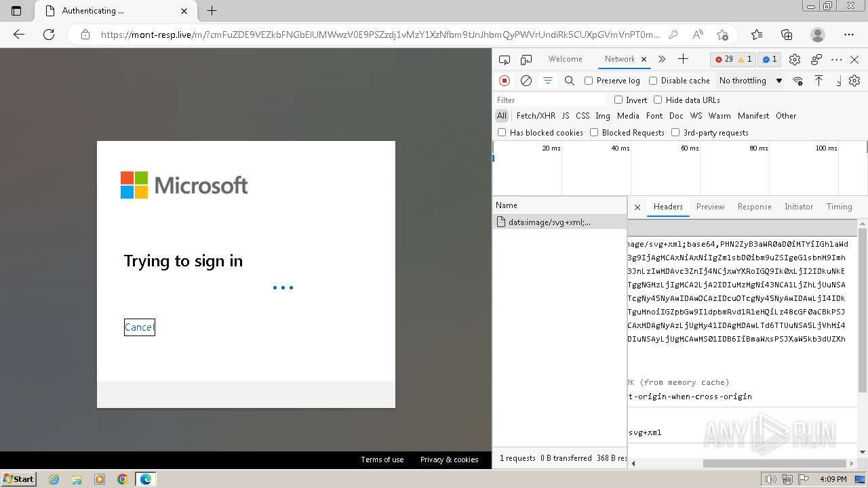Enable the Disable cache checkbox
The height and width of the screenshot is (488, 868).
click(653, 81)
